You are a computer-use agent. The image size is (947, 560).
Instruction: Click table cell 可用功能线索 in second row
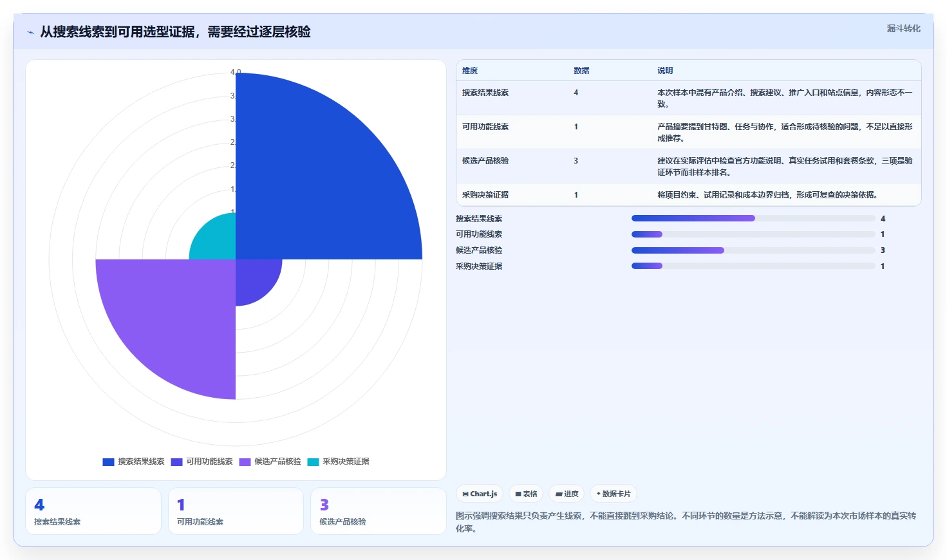pos(485,127)
